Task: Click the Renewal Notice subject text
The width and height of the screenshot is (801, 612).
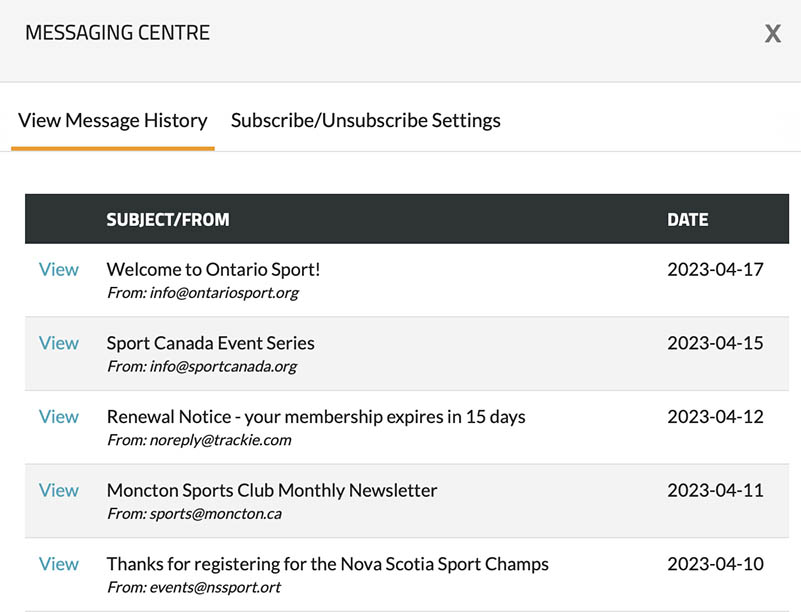Action: (x=315, y=417)
